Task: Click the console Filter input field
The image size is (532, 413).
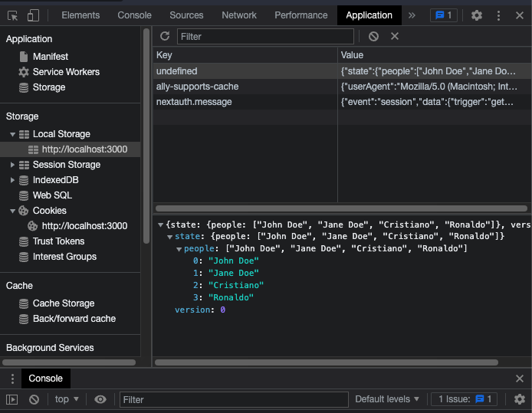Action: pos(234,400)
